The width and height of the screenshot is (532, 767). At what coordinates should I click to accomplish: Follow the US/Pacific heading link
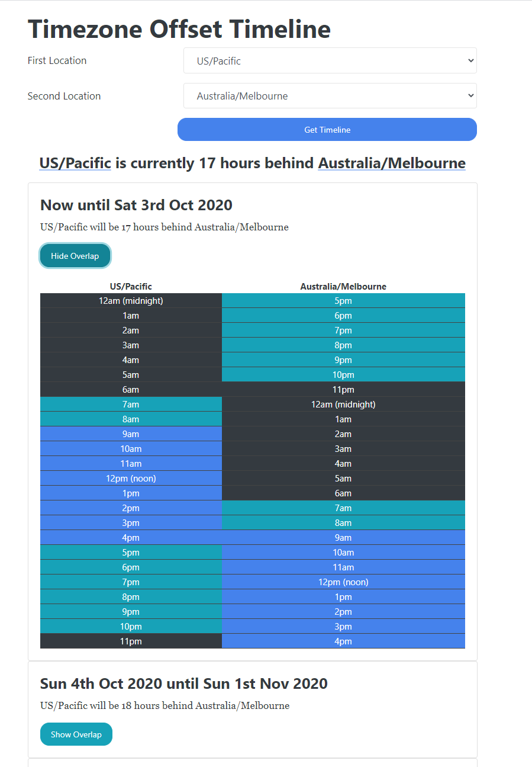click(x=75, y=163)
